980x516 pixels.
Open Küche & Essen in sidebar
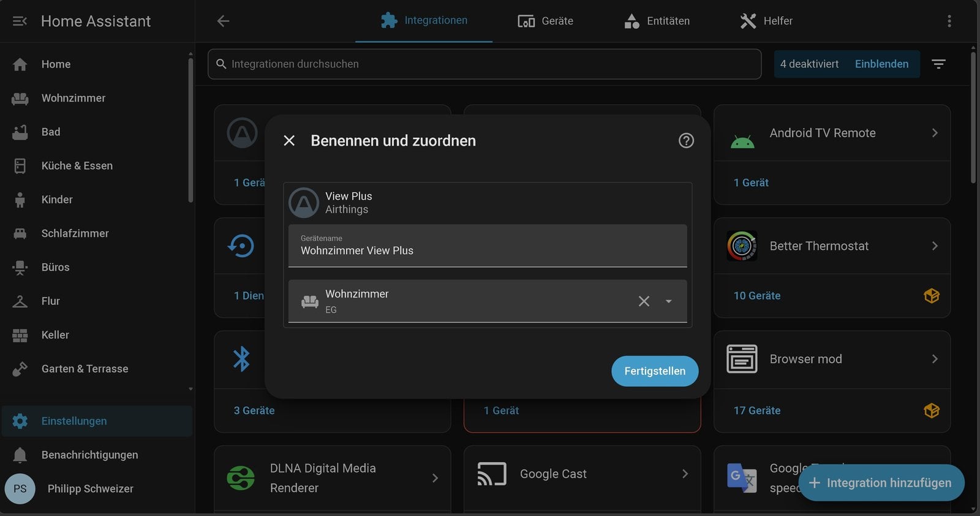[x=97, y=166]
